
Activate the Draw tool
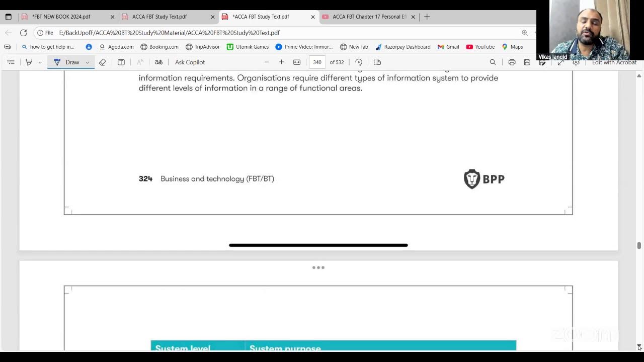[66, 62]
